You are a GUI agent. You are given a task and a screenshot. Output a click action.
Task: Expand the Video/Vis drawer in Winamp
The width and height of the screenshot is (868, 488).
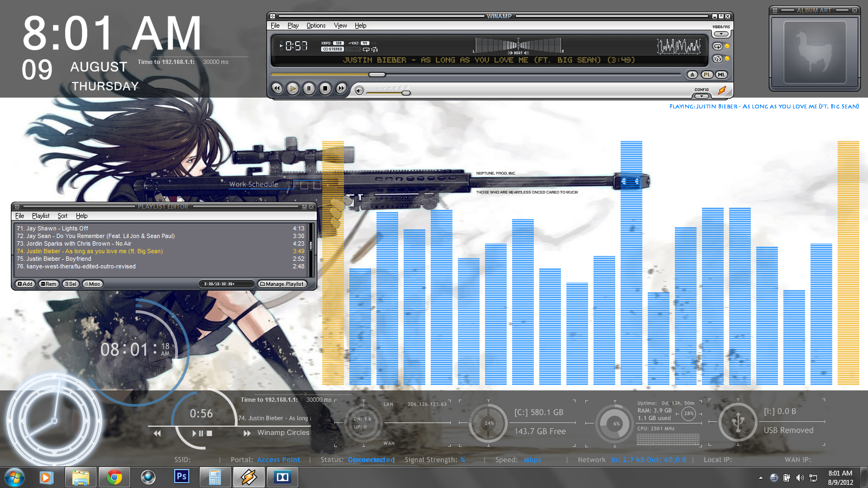[x=721, y=34]
